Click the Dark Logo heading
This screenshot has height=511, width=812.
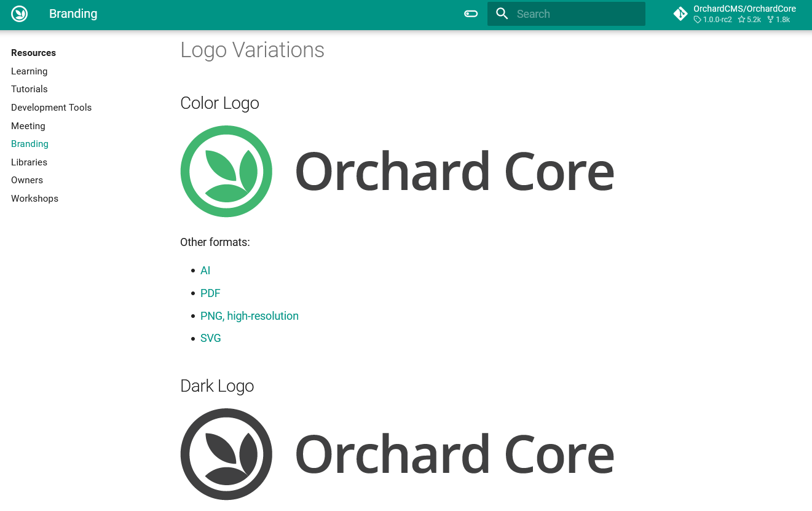(x=217, y=386)
